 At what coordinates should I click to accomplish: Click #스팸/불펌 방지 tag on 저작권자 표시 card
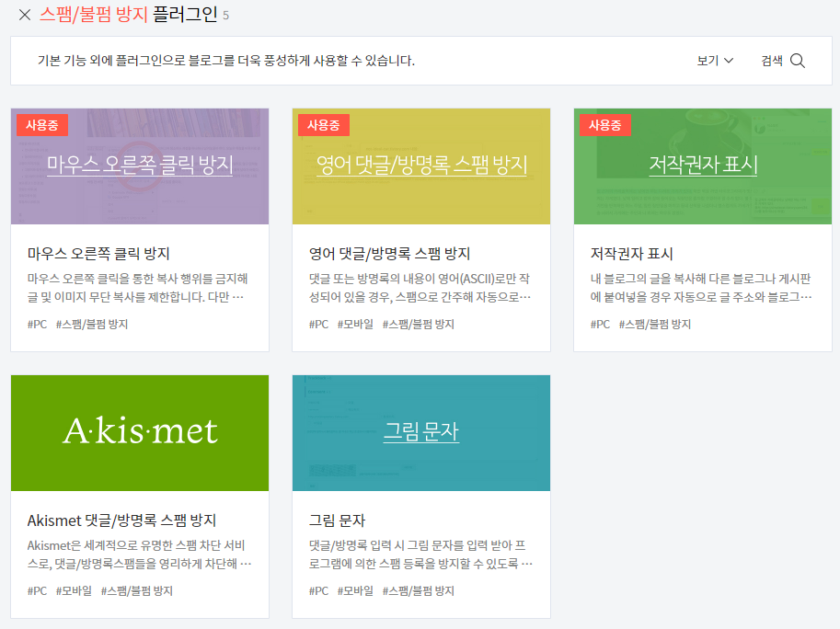click(x=655, y=324)
